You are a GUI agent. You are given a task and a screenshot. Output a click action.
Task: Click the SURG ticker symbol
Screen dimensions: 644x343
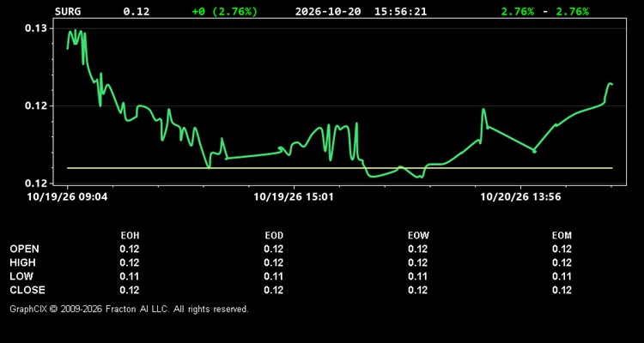tap(68, 11)
